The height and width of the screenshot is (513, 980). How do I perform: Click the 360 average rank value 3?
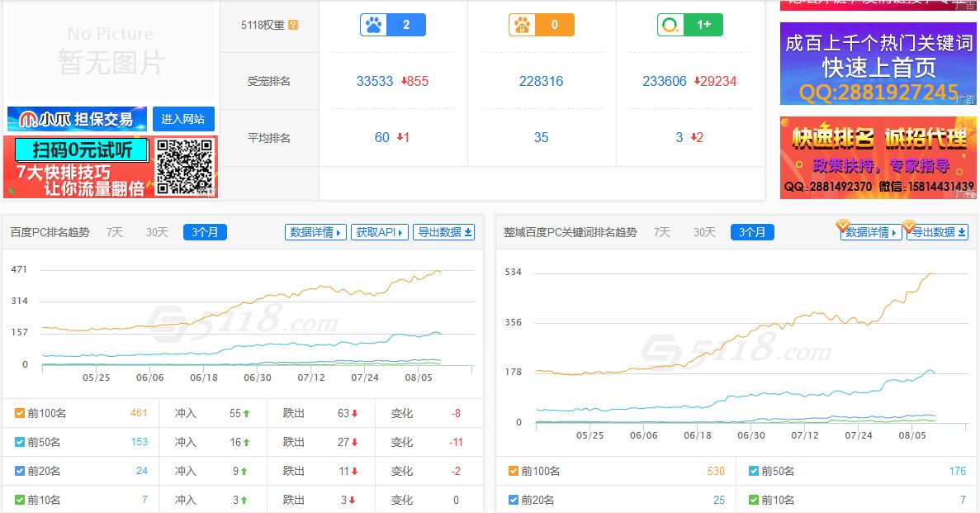(679, 138)
